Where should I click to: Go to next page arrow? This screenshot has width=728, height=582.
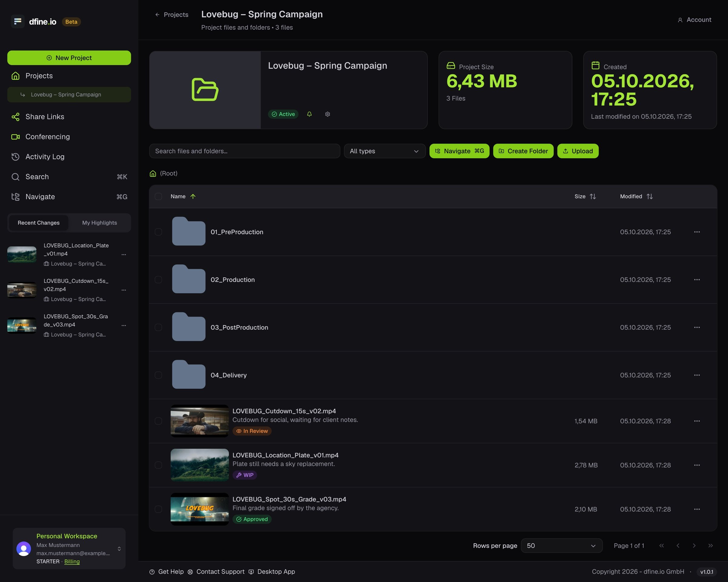pyautogui.click(x=694, y=546)
